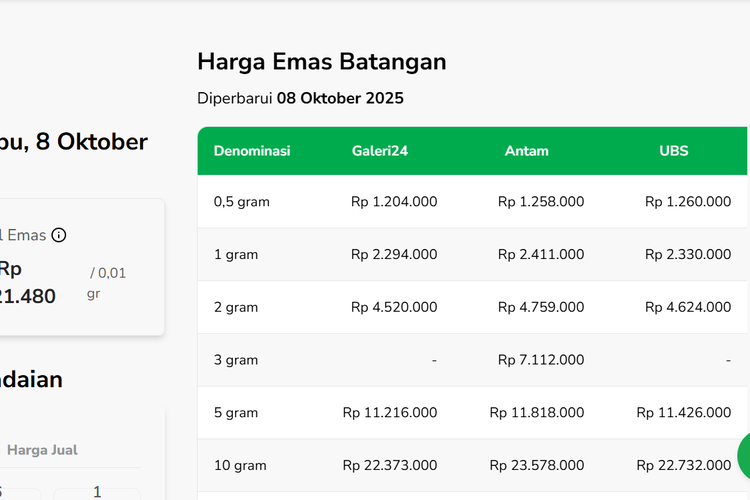
Task: Click the Rp 21.480 gold price value
Action: [x=27, y=283]
